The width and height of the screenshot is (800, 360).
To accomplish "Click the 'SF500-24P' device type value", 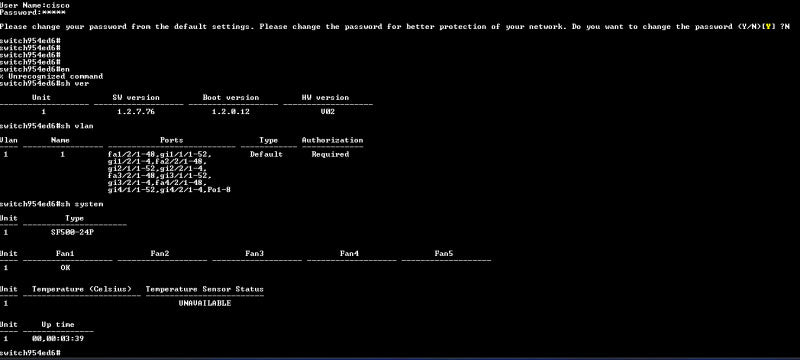I will pos(72,233).
